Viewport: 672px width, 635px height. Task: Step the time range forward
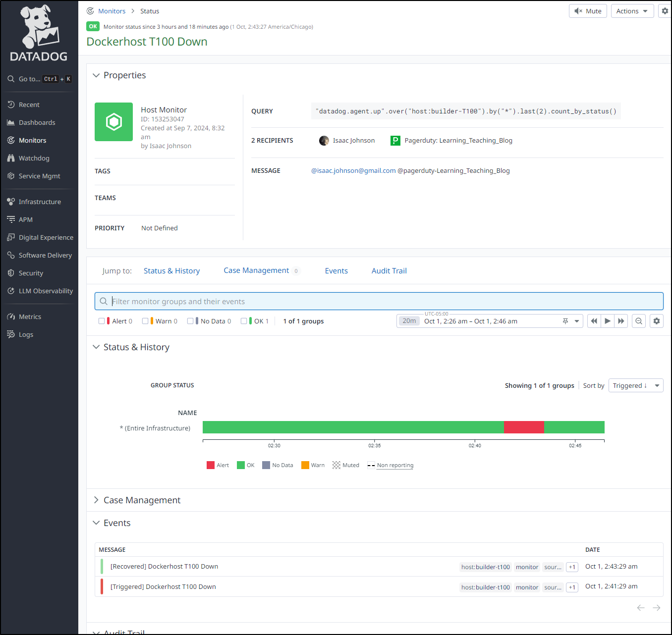621,321
